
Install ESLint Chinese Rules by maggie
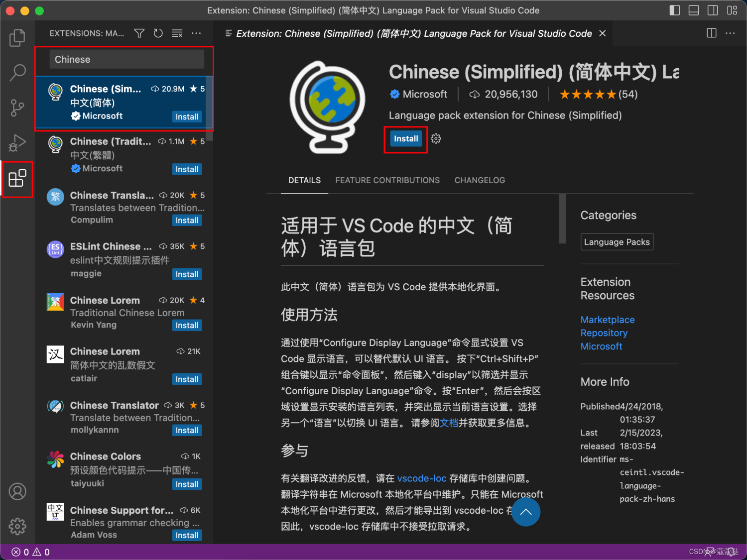click(x=187, y=274)
